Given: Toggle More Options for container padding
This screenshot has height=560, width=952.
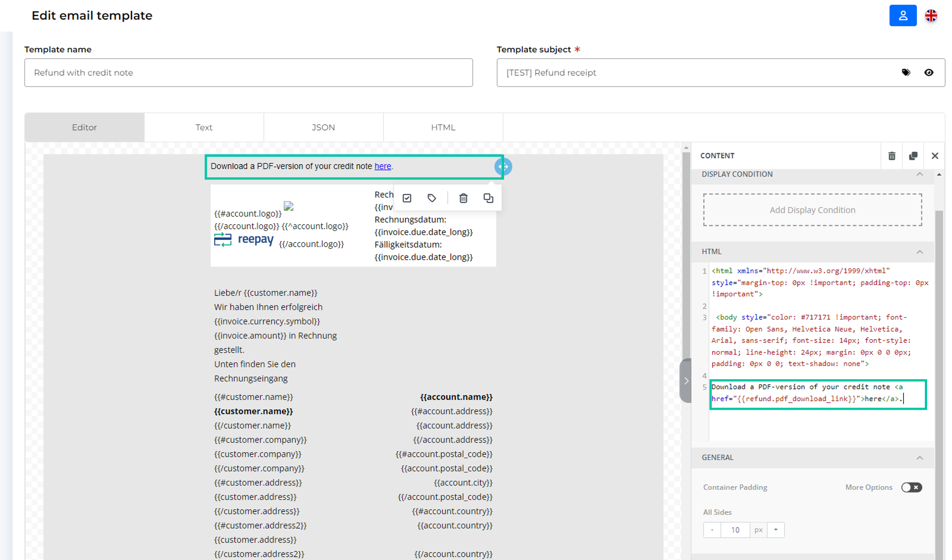Looking at the screenshot, I should point(911,487).
